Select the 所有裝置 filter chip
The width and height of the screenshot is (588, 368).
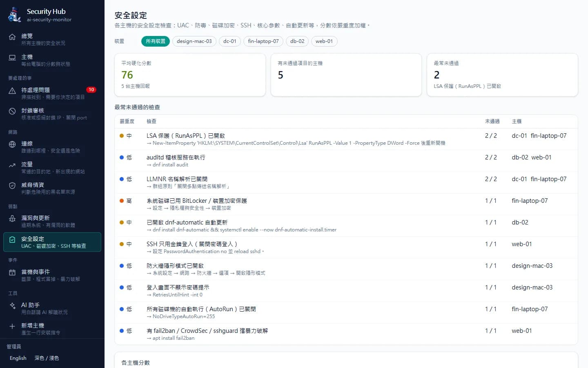click(156, 41)
